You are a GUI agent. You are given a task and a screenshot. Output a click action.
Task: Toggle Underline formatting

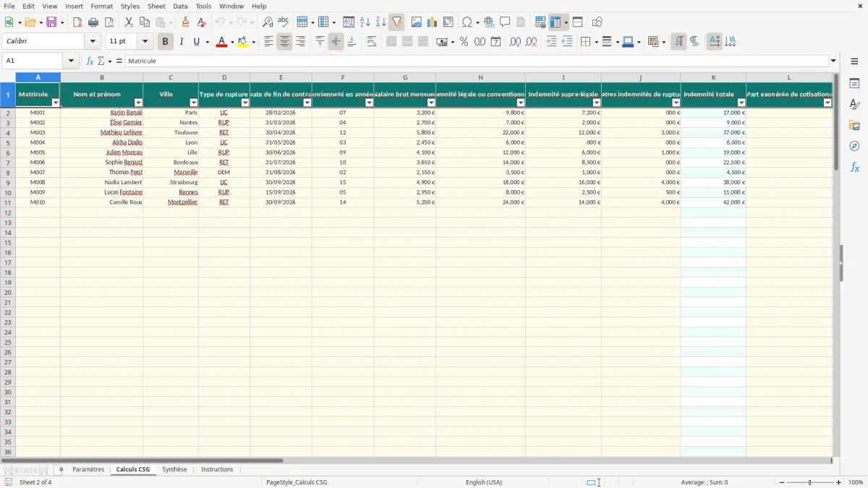click(196, 42)
